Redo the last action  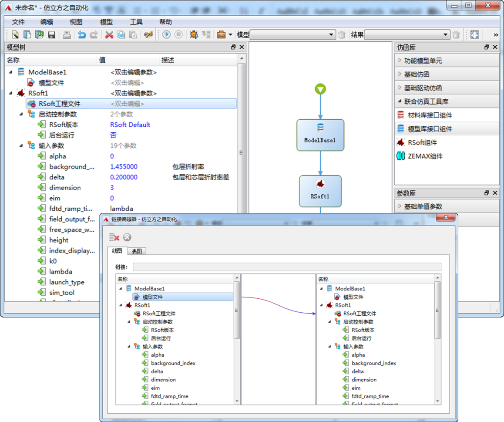pyautogui.click(x=94, y=35)
